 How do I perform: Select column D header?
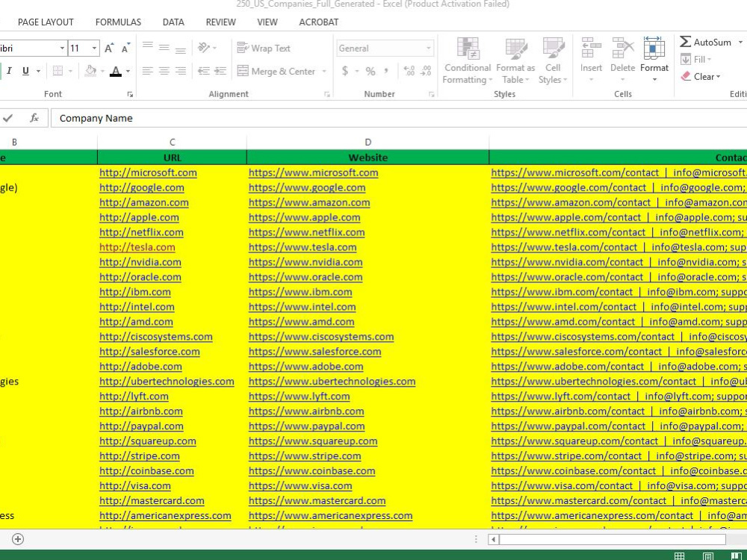pyautogui.click(x=368, y=142)
